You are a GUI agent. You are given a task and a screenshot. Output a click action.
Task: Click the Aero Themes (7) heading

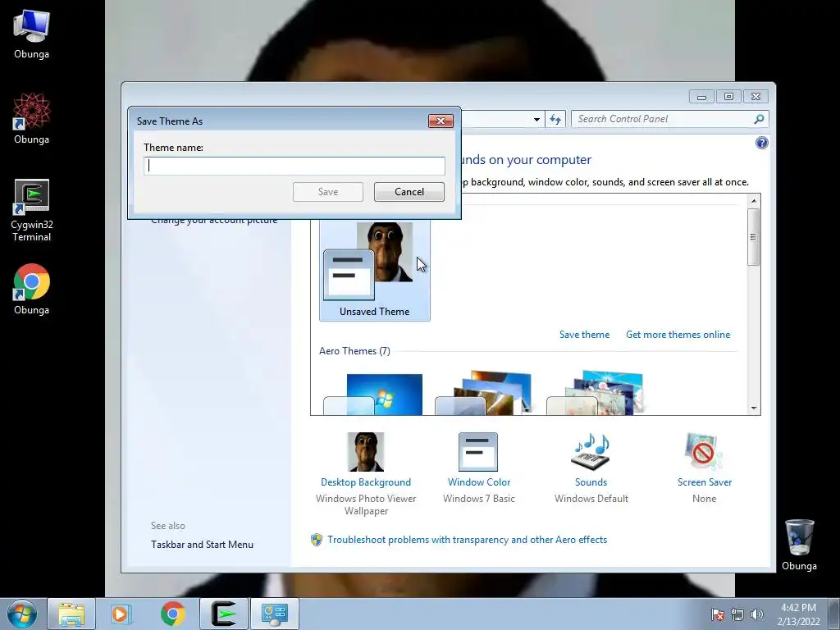354,351
